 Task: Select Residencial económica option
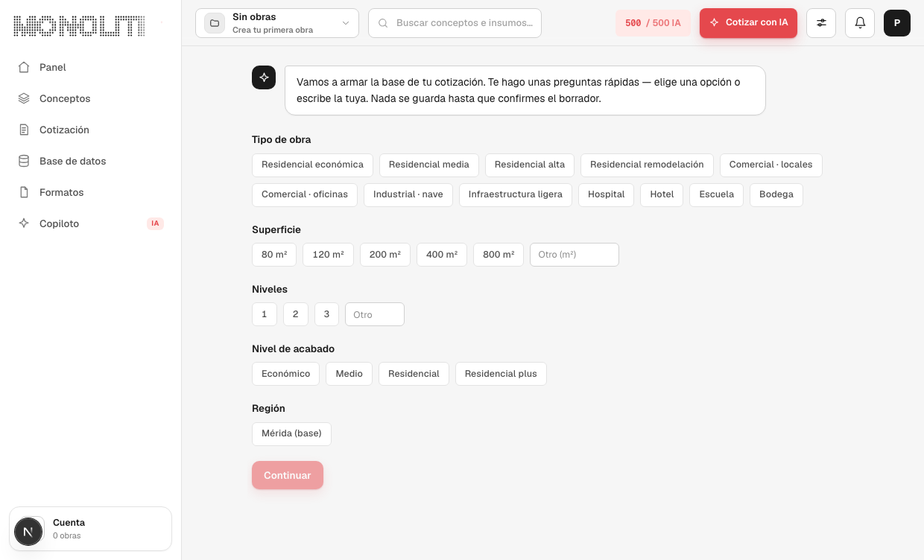(x=312, y=165)
